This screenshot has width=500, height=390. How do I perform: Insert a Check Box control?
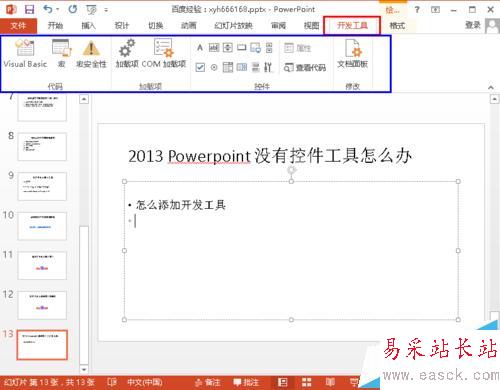coord(200,67)
